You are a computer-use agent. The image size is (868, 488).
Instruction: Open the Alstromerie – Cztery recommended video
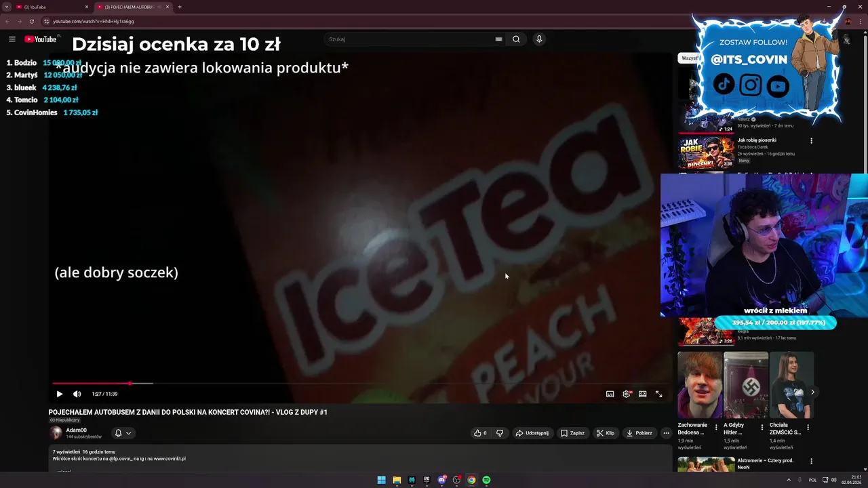coord(706,465)
